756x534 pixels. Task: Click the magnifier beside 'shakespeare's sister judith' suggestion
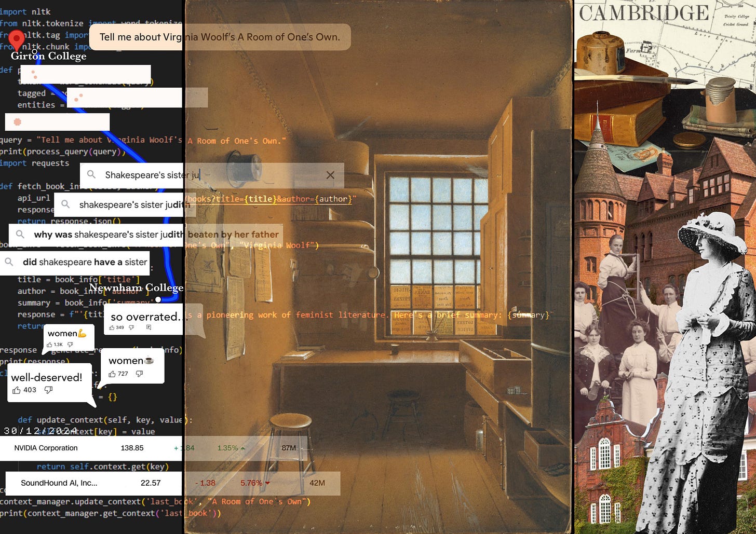65,204
